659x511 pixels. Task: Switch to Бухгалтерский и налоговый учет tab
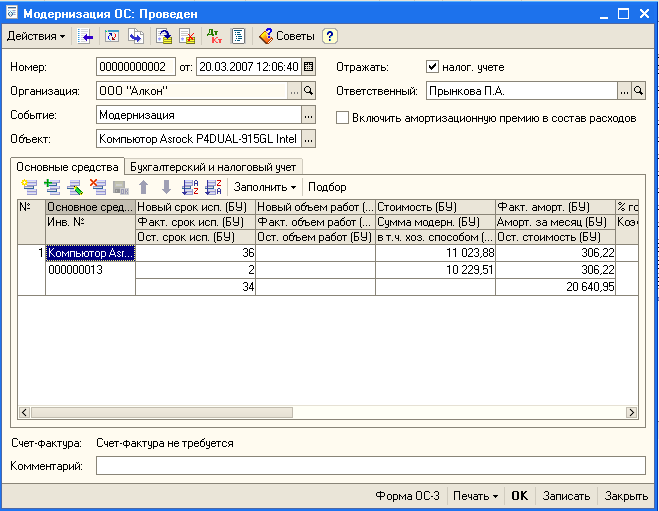pyautogui.click(x=212, y=166)
